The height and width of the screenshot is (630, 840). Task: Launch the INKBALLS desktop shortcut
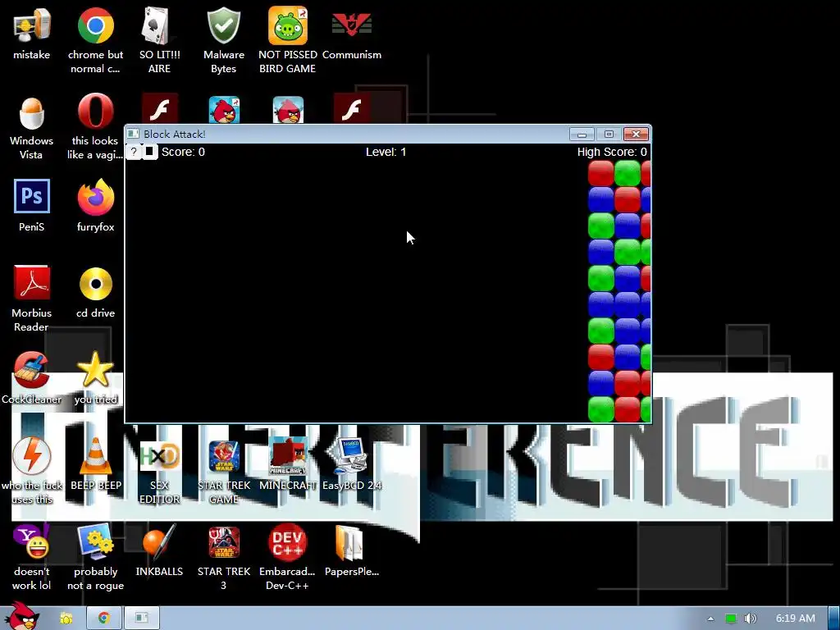pyautogui.click(x=159, y=550)
